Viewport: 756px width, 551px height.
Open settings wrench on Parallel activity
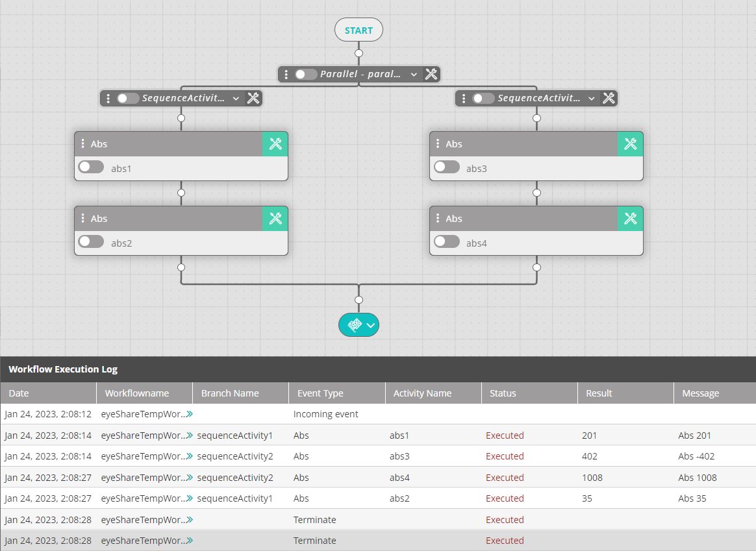click(x=431, y=74)
